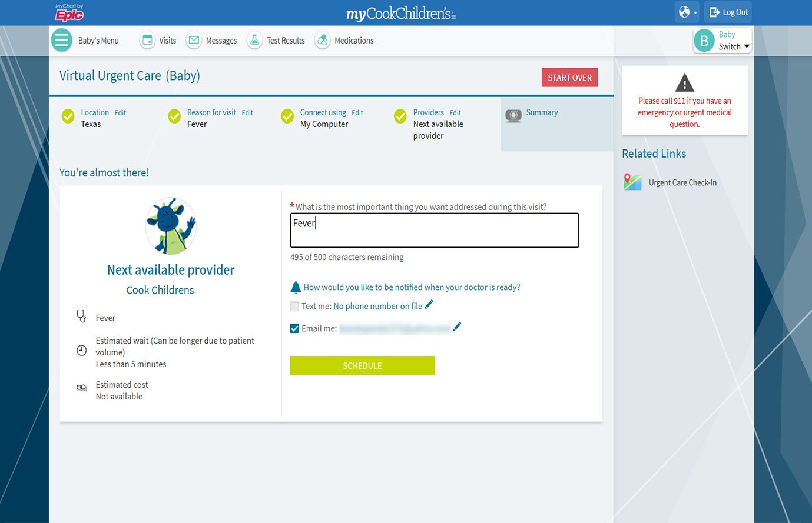Open the Medications pill icon
The image size is (812, 523).
coord(322,41)
